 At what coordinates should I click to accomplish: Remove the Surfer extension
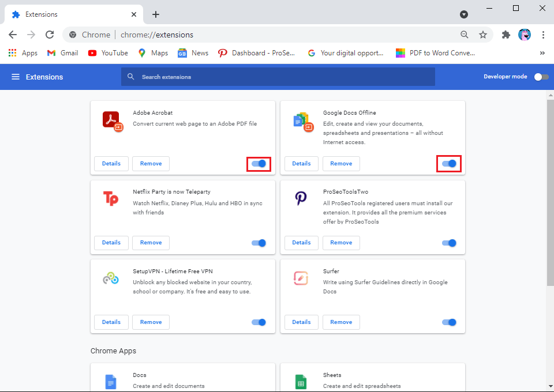341,322
